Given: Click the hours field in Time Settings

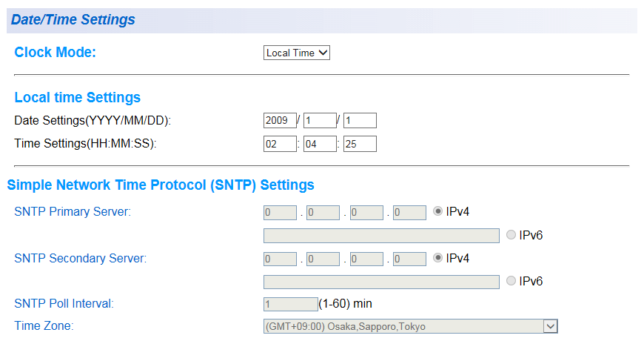Looking at the screenshot, I should pos(280,144).
